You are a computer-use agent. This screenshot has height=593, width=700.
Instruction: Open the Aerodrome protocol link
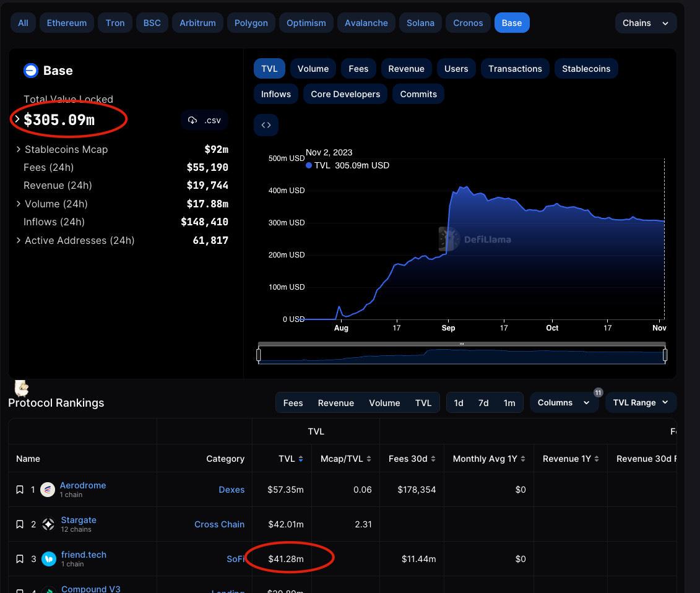point(83,485)
